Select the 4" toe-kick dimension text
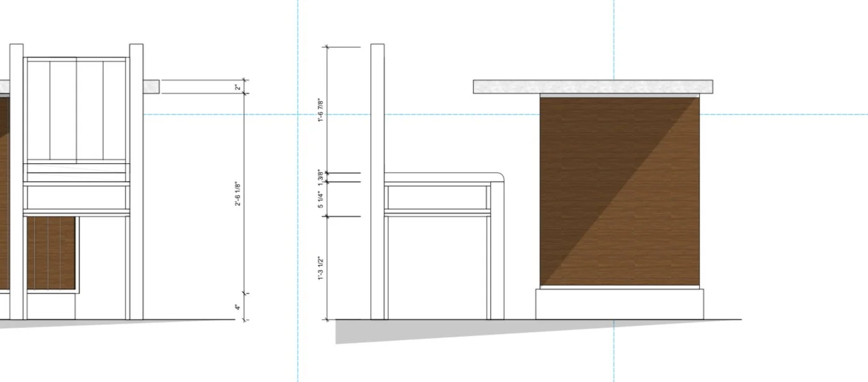The height and width of the screenshot is (382, 868). tap(238, 307)
